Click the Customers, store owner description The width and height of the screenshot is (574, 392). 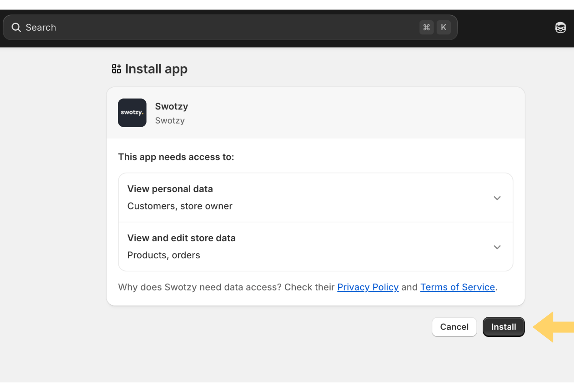point(180,206)
